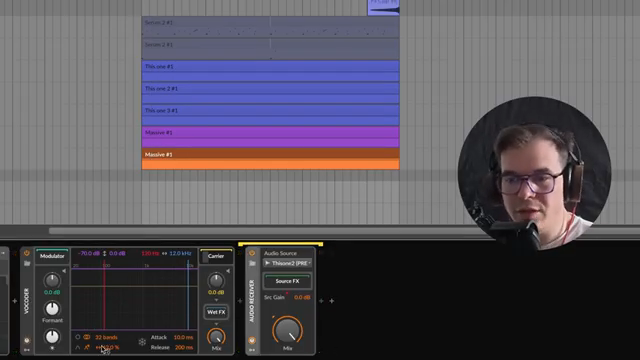
Task: Click the Vocoder Mix knob
Action: (216, 337)
